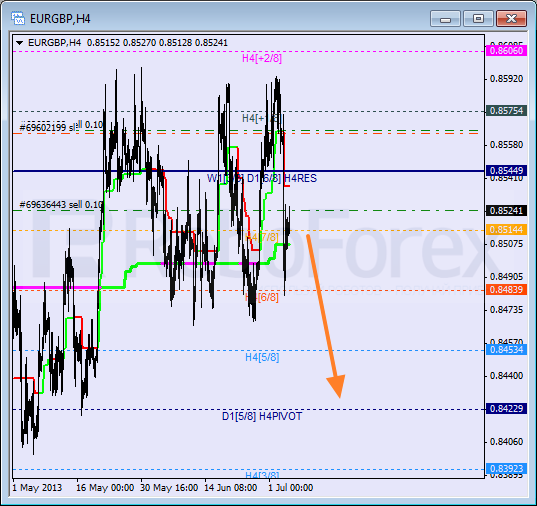Screen dimensions: 537x506
Task: Maximize the EURGBP chart window
Action: 478,18
